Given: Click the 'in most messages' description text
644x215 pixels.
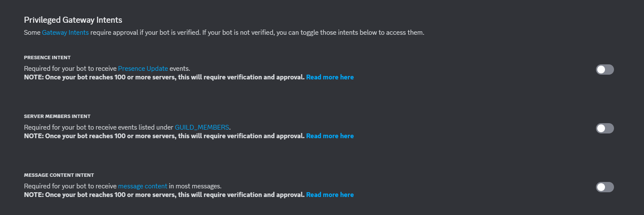Looking at the screenshot, I should tap(195, 186).
